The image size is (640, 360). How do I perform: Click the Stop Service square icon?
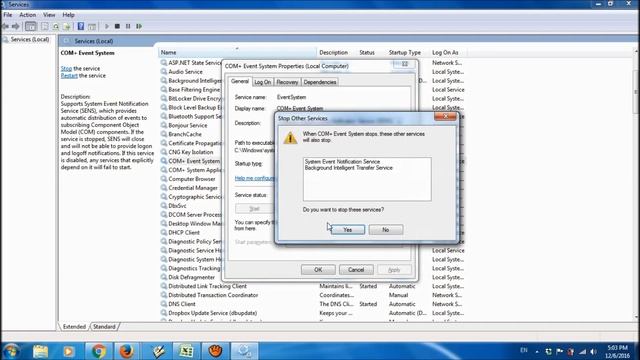pos(117,27)
